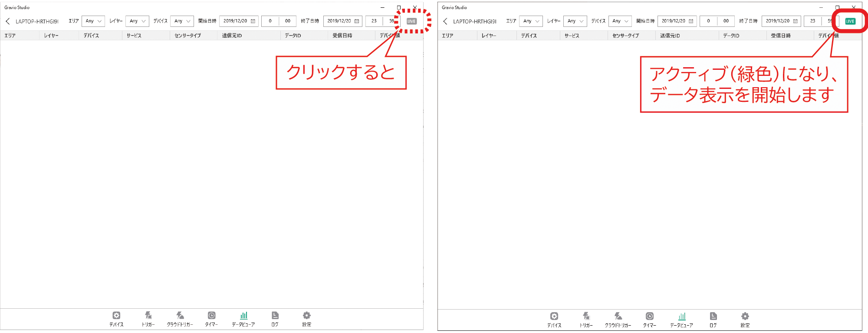Click end hour field 23 in right window
The width and height of the screenshot is (868, 333).
coord(812,21)
